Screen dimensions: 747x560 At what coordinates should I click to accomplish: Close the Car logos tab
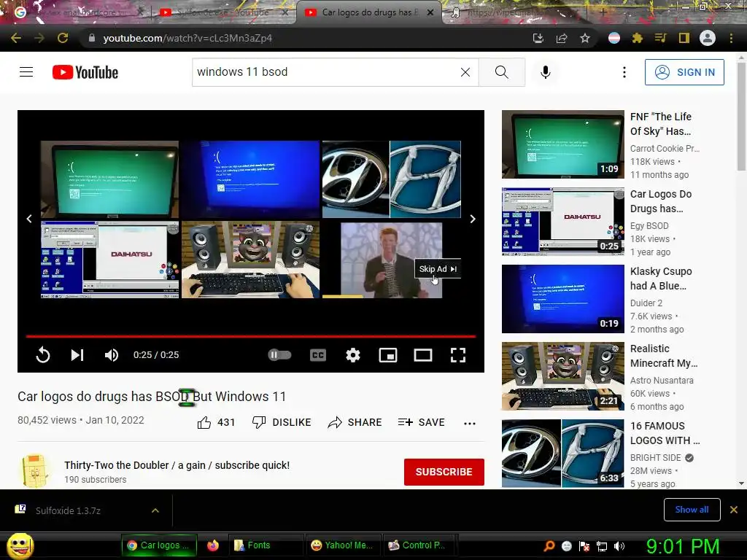(x=430, y=12)
